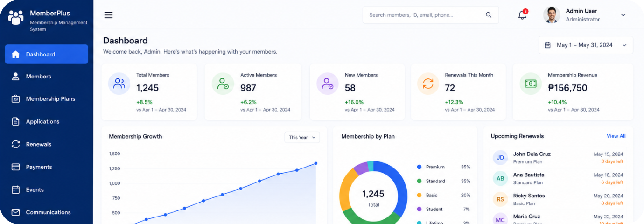Open the notifications bell icon
The height and width of the screenshot is (224, 644).
tap(522, 15)
